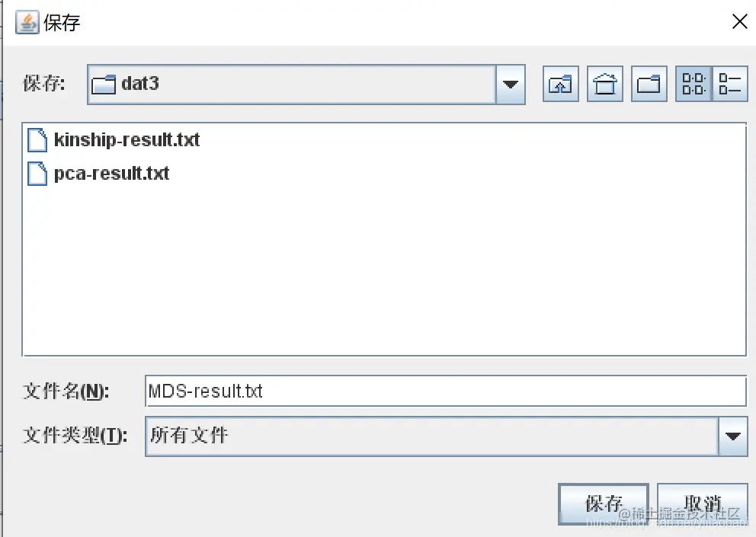Select the pca-result.txt file icon
Screen dimensions: 756x537
pyautogui.click(x=37, y=174)
